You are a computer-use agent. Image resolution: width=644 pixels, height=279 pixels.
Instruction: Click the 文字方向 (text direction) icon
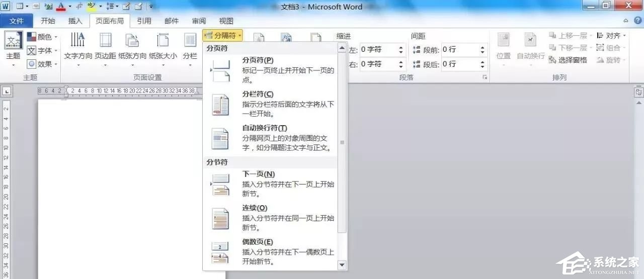78,41
